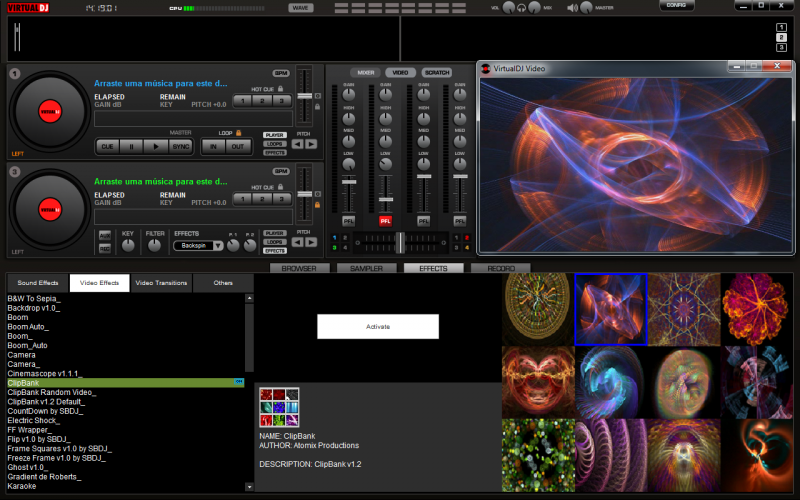Toggle the AUX button on deck 3

coord(105,236)
